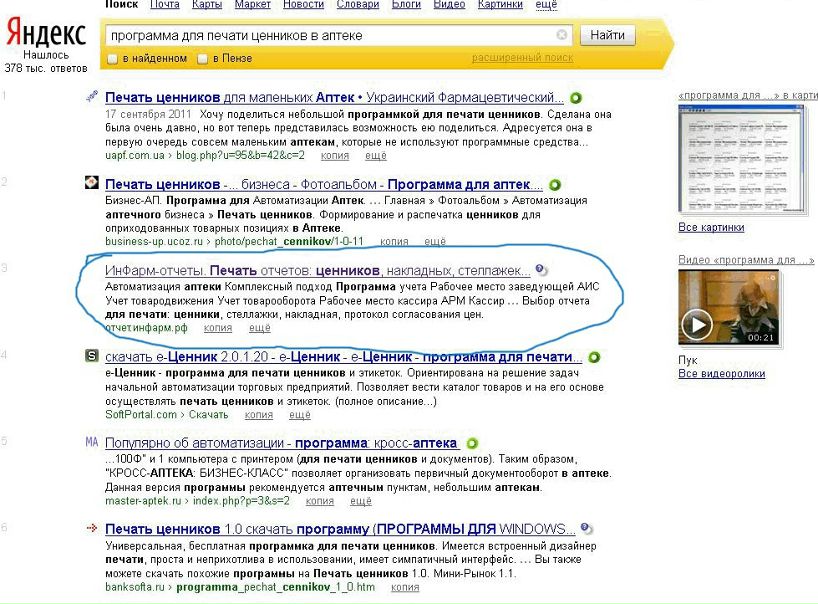The width and height of the screenshot is (818, 604).
Task: Tick the "в Пензе" checkbox
Action: coord(203,59)
